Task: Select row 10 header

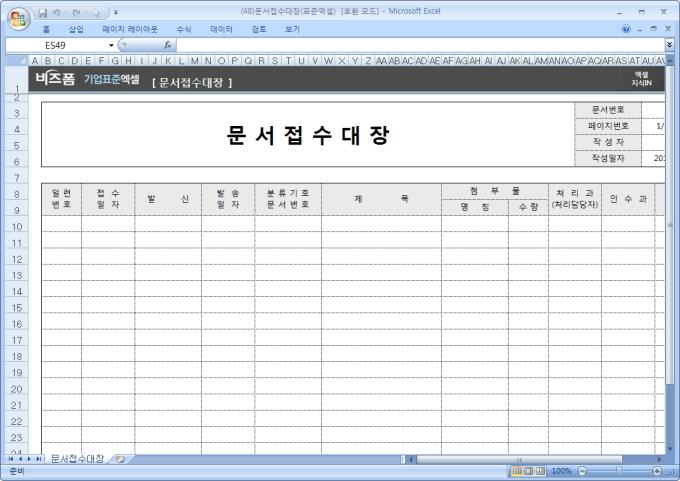Action: 17,226
